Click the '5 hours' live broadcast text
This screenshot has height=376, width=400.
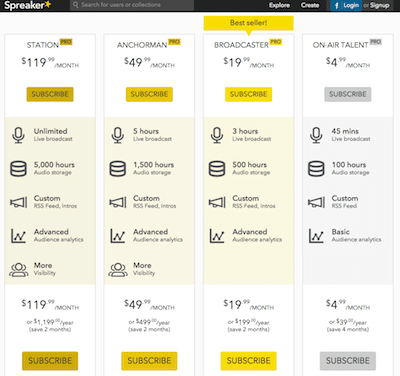(146, 131)
